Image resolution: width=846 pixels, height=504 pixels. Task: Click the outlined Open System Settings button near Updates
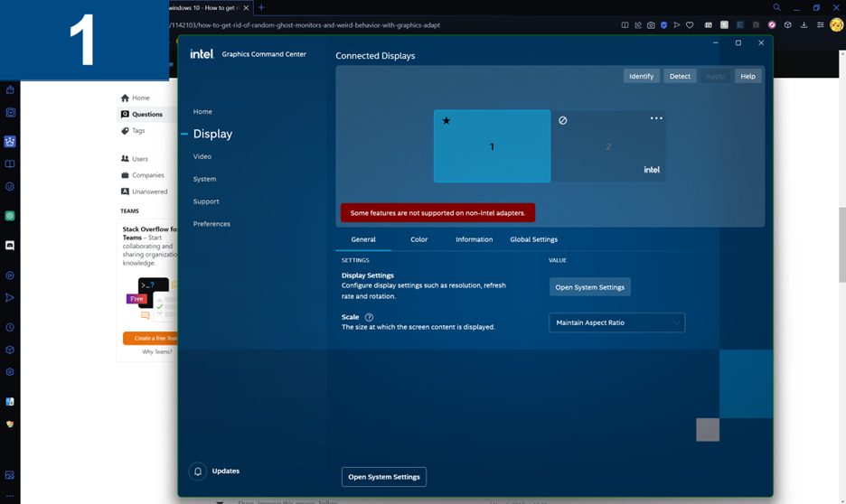pos(383,477)
